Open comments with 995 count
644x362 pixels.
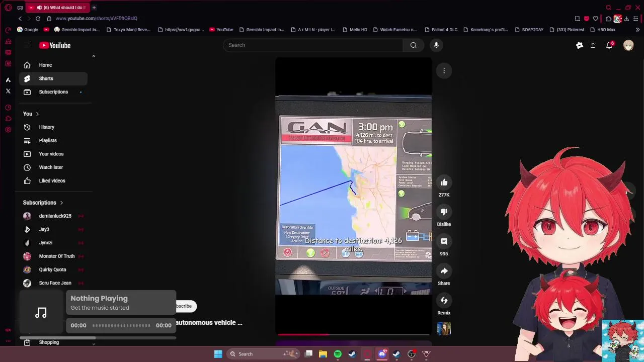pos(444,241)
